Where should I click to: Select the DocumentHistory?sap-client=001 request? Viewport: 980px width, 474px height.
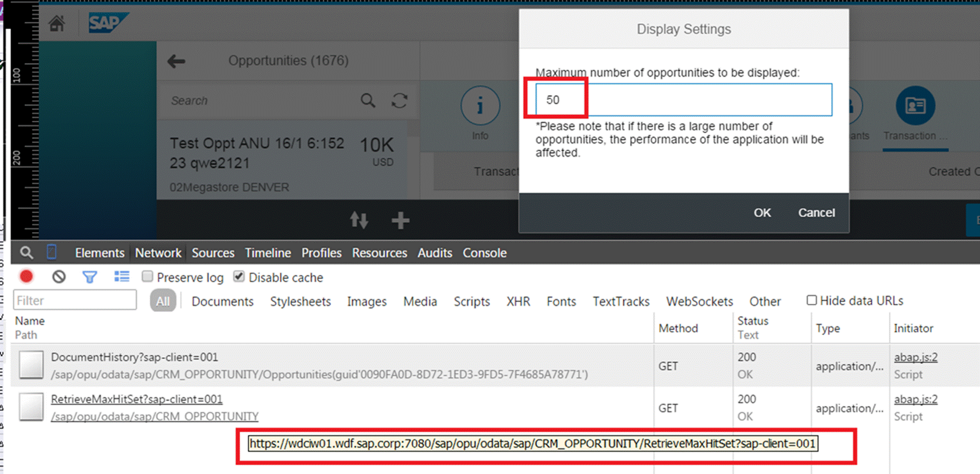[134, 357]
